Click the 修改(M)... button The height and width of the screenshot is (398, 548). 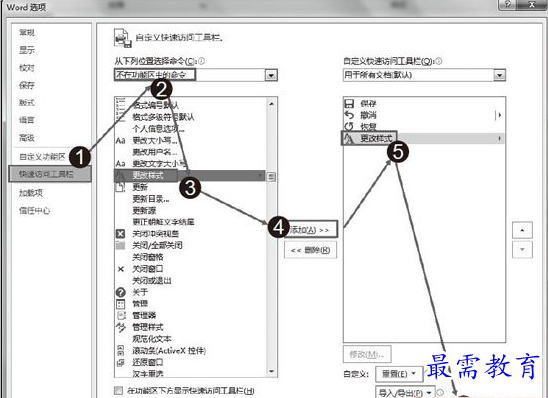click(x=367, y=354)
